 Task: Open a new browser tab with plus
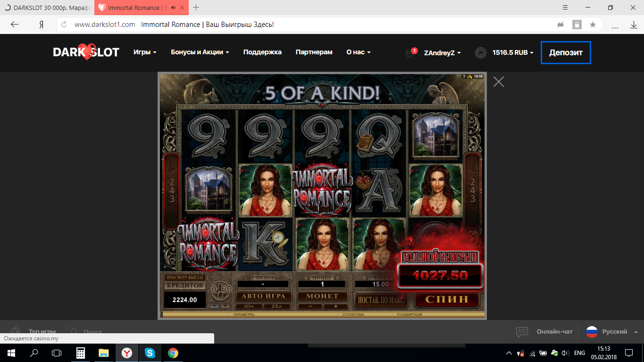196,8
